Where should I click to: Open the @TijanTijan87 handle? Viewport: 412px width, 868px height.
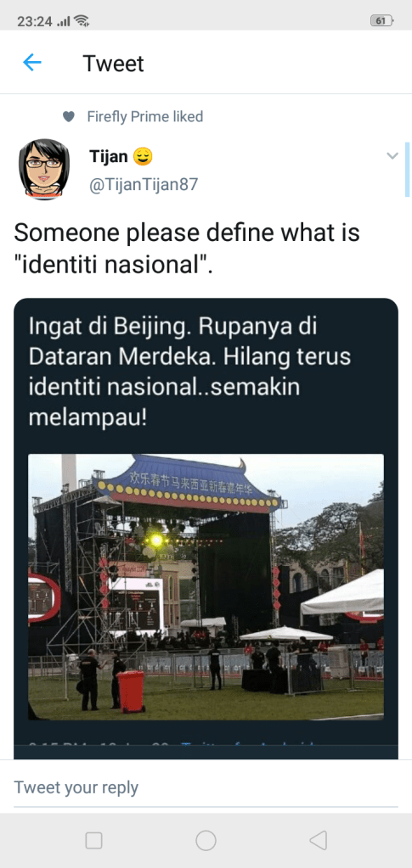pos(144,184)
